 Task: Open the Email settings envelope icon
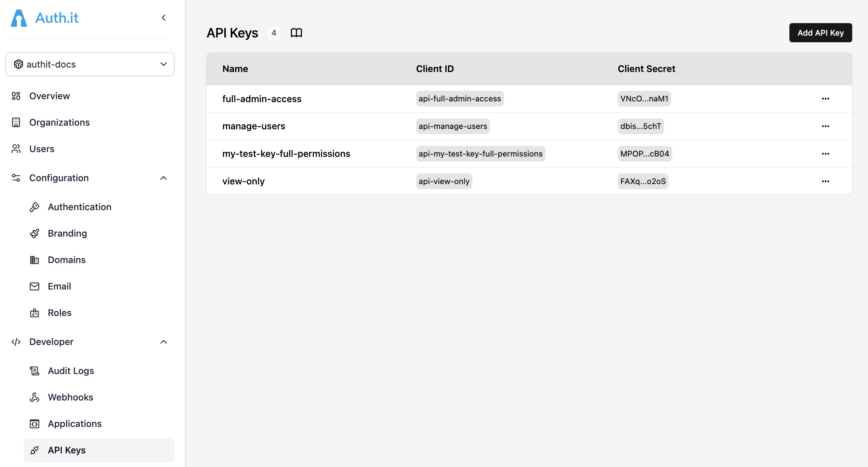35,286
